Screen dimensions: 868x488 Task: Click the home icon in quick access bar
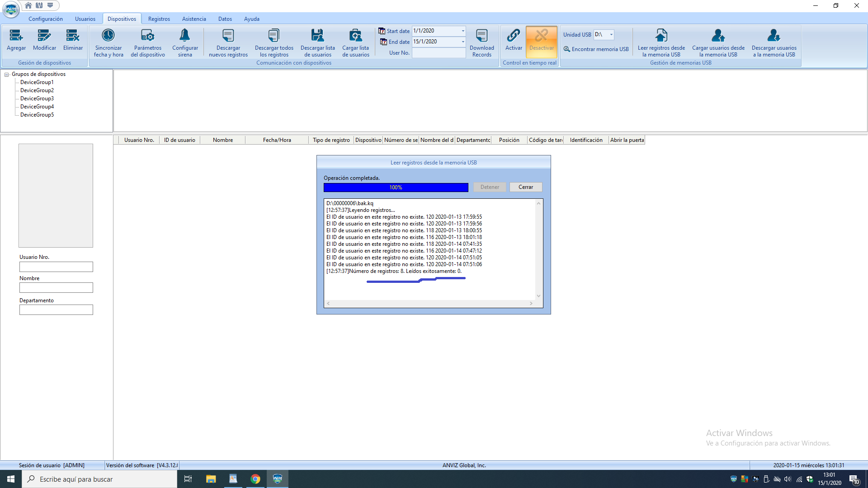pyautogui.click(x=28, y=5)
